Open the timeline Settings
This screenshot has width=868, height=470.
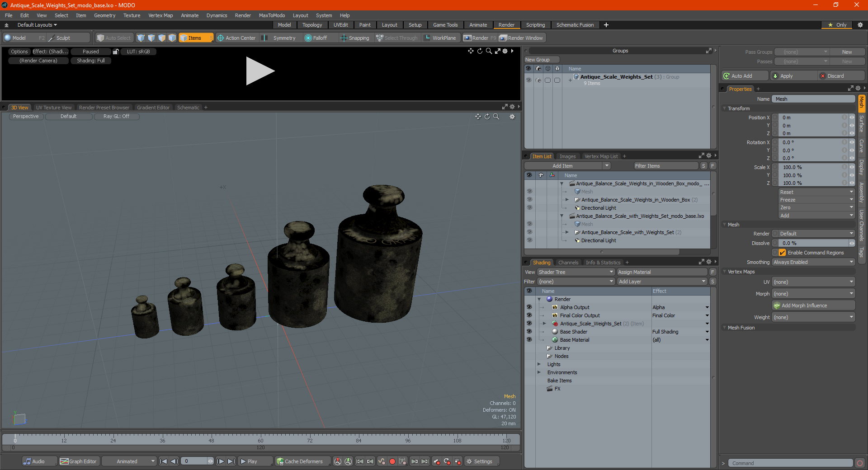coord(482,461)
